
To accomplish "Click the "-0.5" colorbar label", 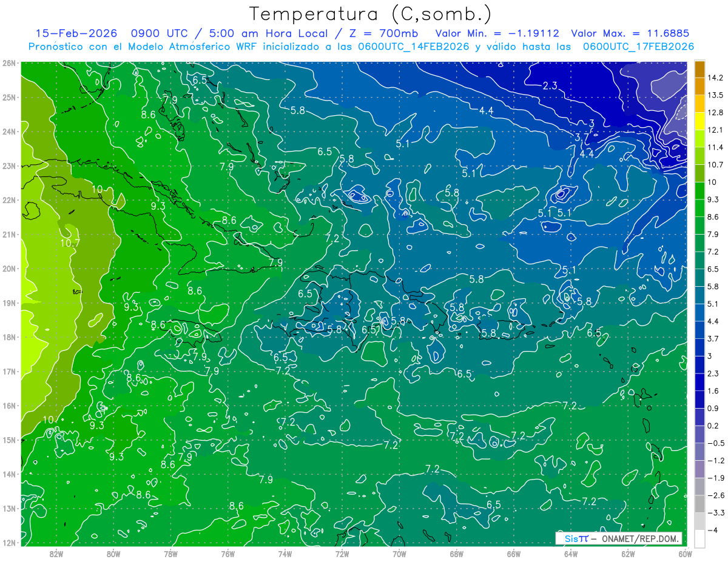I will [x=716, y=443].
